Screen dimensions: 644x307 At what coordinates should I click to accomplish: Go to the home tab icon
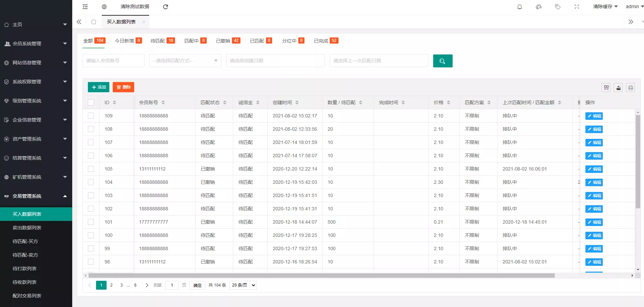pyautogui.click(x=94, y=22)
